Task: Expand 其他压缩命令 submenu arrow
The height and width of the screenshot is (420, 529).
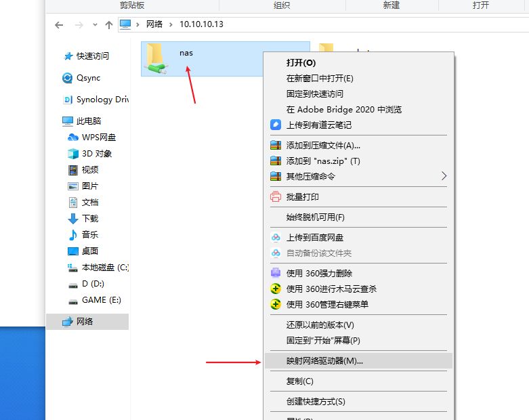Action: pyautogui.click(x=444, y=175)
